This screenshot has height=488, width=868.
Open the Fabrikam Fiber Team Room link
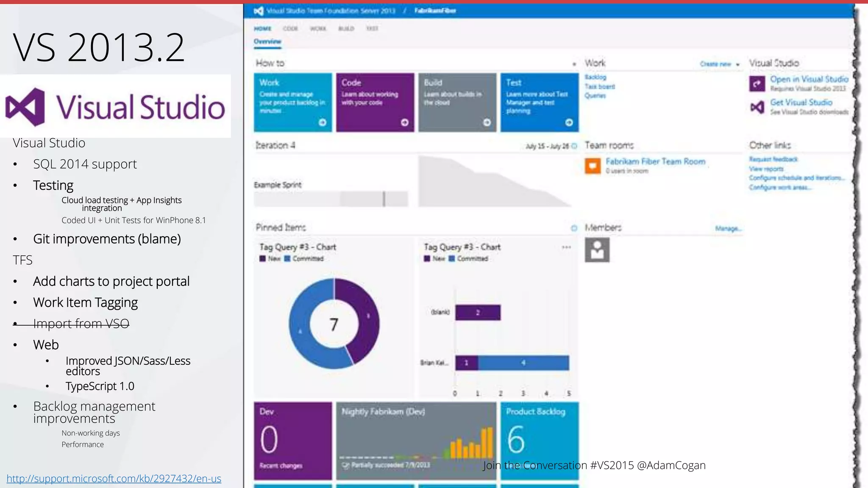click(655, 161)
